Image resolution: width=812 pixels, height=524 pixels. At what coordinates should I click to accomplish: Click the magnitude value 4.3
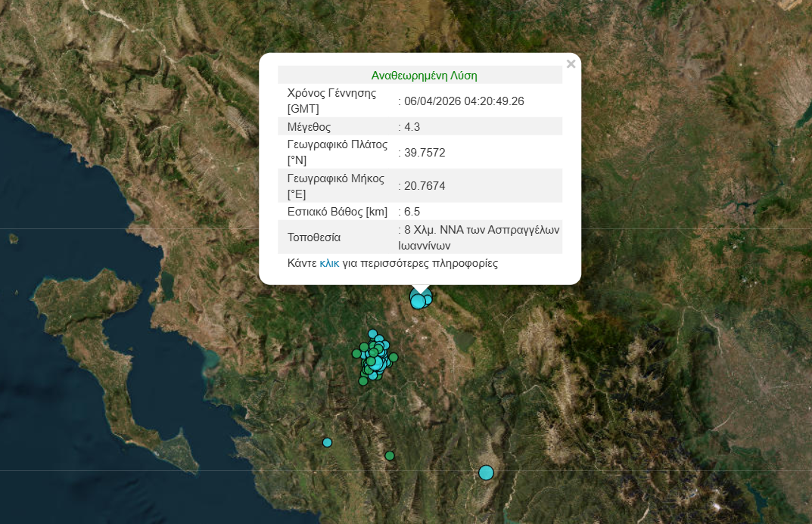(412, 127)
